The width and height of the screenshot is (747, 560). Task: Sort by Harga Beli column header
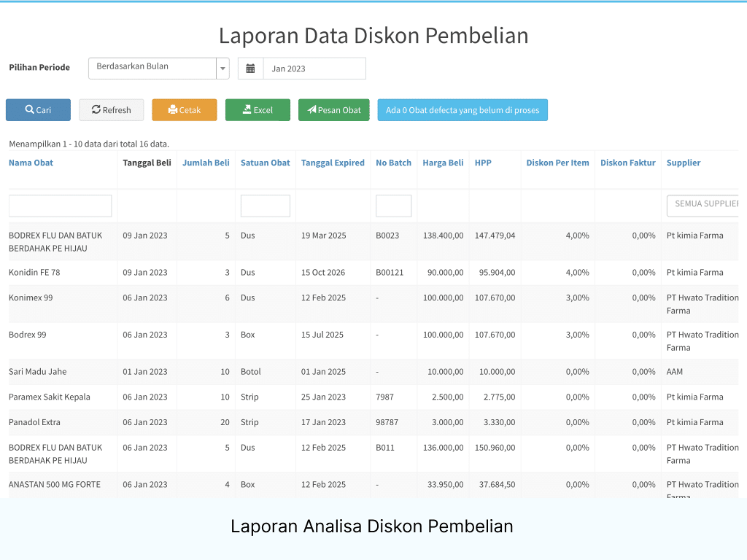(443, 163)
